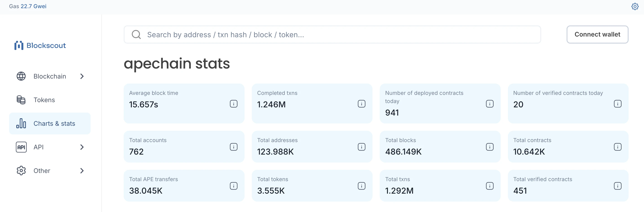Screen dimensions: 644x212
Task: Click info icon on Total addresses card
Action: (361, 147)
